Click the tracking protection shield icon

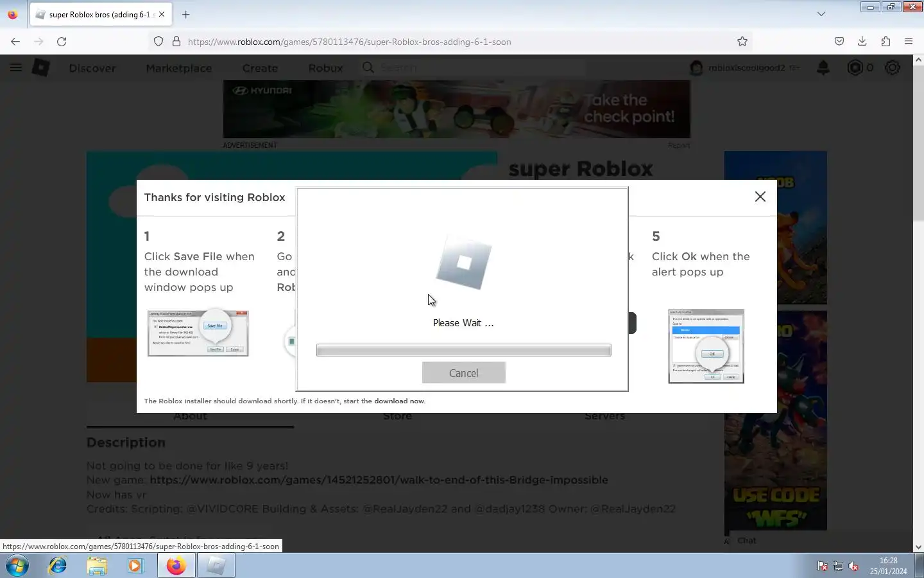[158, 42]
